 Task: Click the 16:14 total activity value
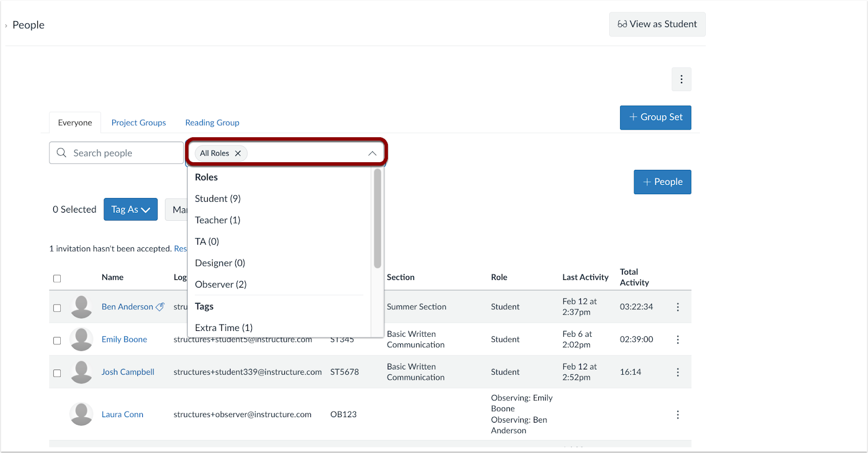(x=630, y=372)
